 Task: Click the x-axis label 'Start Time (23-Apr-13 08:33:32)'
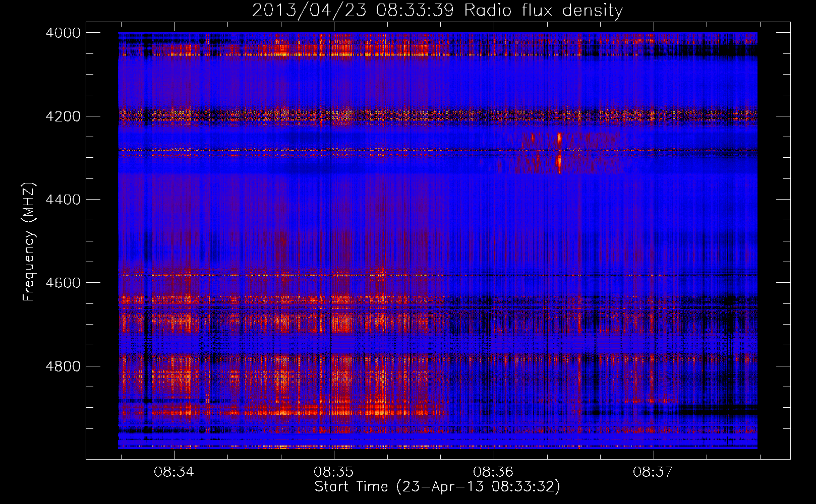pos(437,487)
